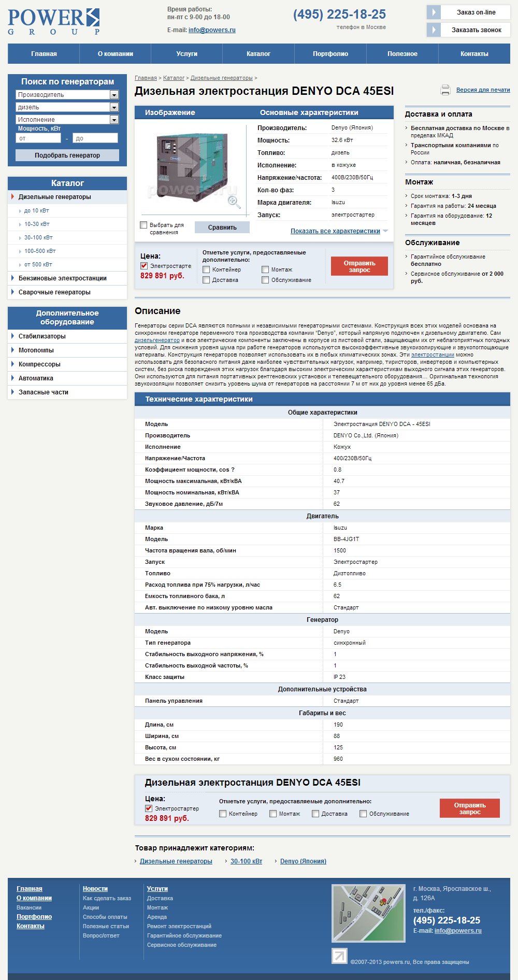518x980 pixels.
Task: Click Подобрать генератор button
Action: [x=67, y=155]
